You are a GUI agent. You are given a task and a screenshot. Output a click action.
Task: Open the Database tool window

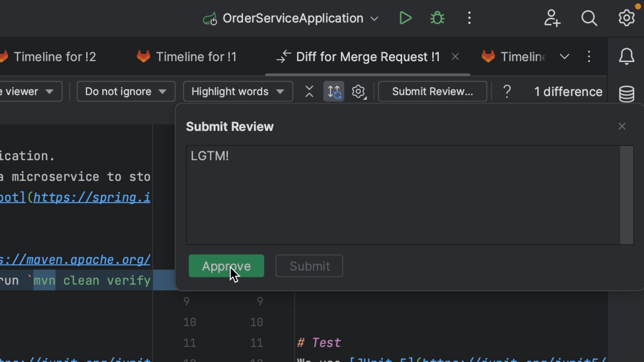[x=626, y=93]
